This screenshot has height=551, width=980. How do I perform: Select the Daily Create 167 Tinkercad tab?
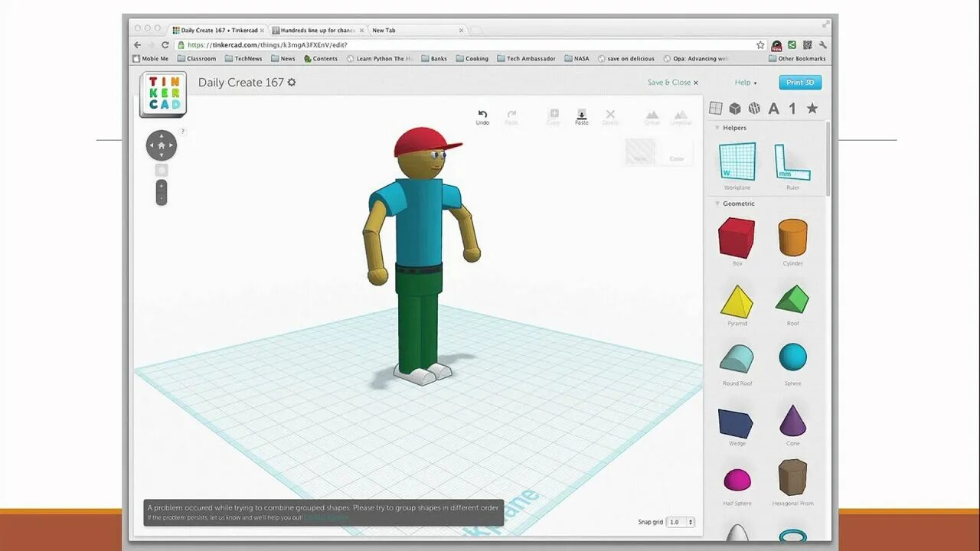pos(218,31)
